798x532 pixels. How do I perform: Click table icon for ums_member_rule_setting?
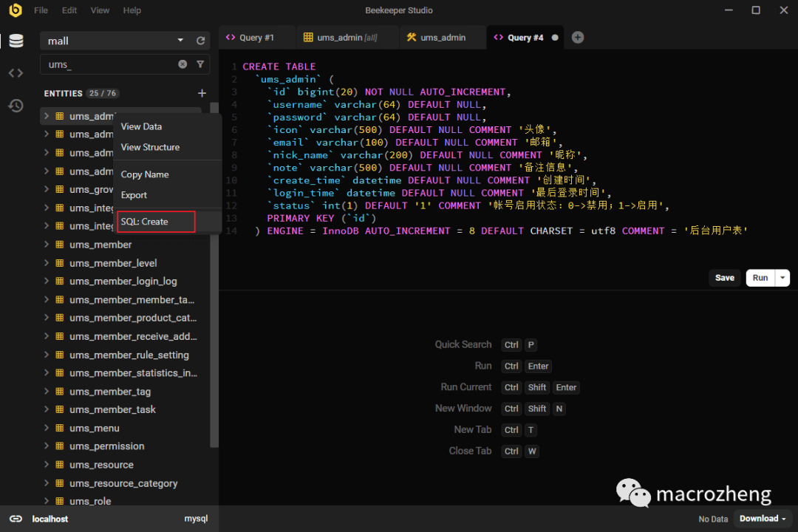click(x=60, y=355)
